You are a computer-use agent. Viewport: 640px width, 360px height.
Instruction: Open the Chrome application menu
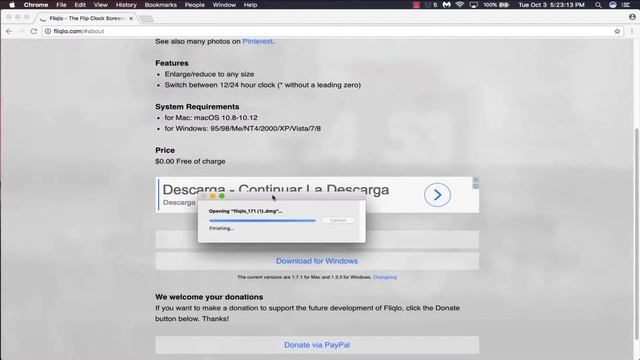tap(36, 5)
